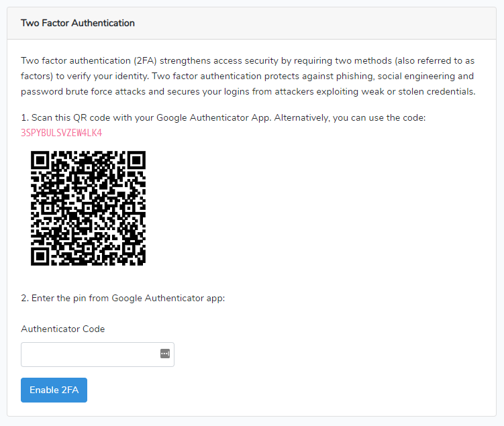Click the Enable 2FA button
504x426 pixels.
[54, 390]
